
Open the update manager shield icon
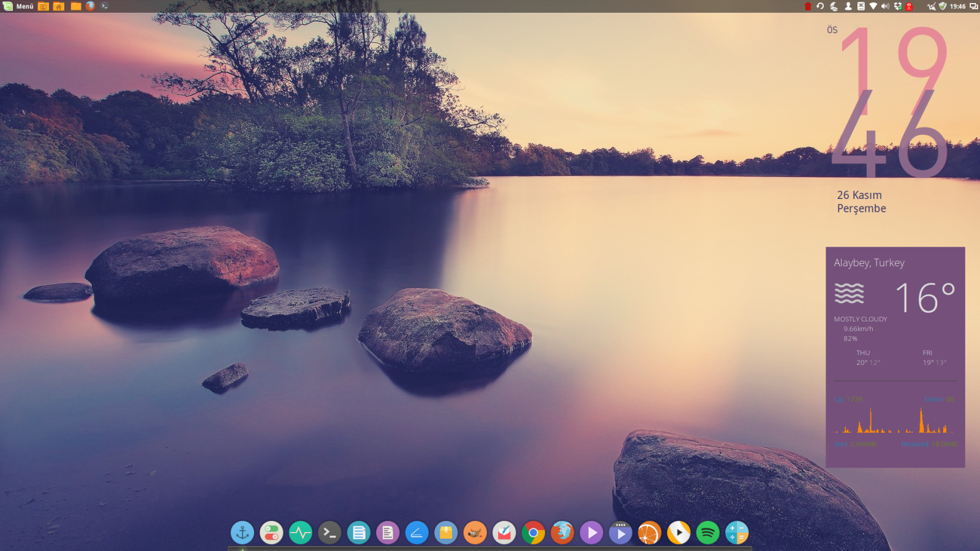point(943,6)
